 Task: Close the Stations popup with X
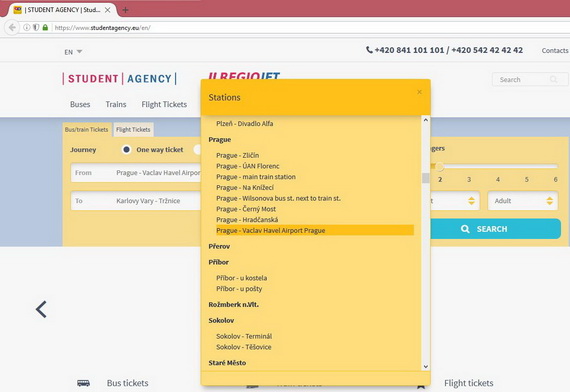pos(419,92)
